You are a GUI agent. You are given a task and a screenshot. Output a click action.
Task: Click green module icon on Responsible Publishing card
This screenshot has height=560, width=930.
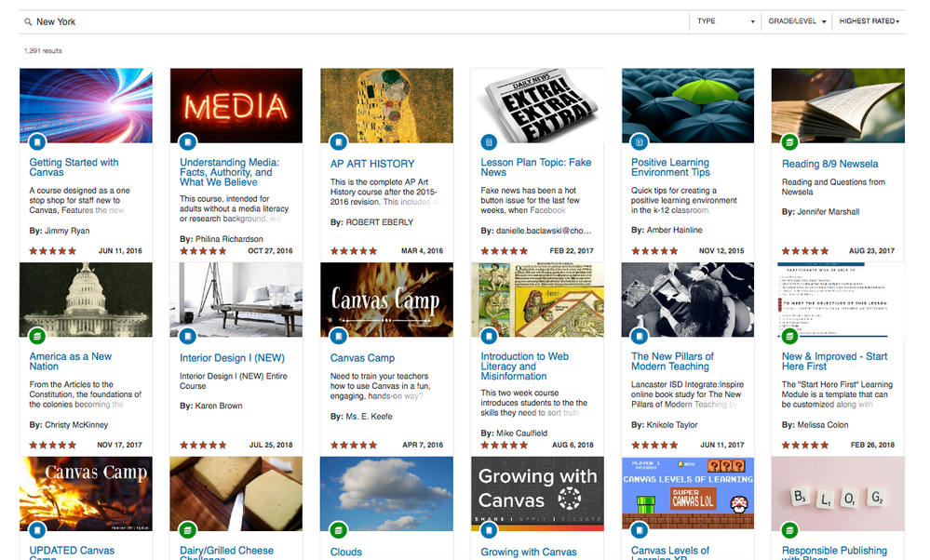click(789, 530)
